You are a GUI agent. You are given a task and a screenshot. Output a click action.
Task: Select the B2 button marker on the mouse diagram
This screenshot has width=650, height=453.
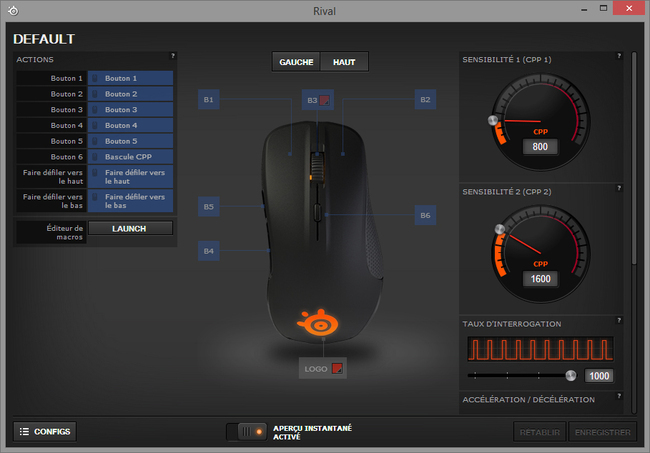425,99
